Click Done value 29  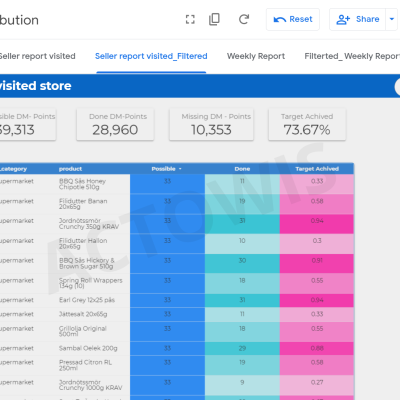pos(242,348)
